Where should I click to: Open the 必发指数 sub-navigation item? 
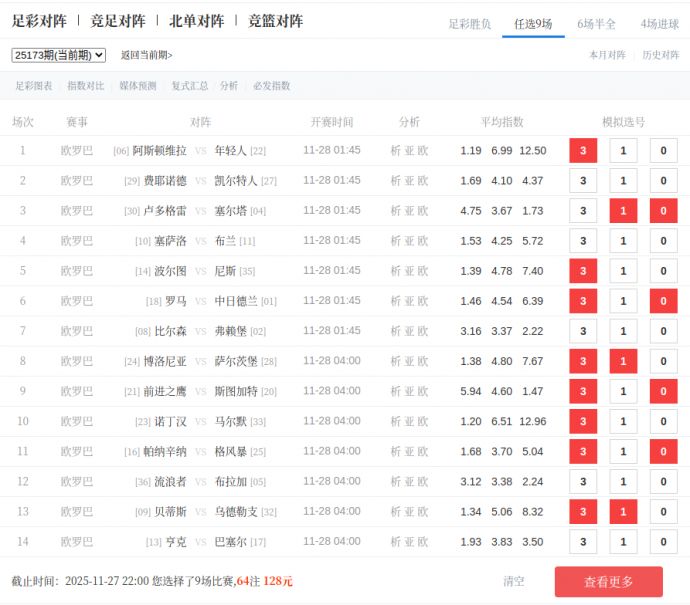pyautogui.click(x=271, y=86)
